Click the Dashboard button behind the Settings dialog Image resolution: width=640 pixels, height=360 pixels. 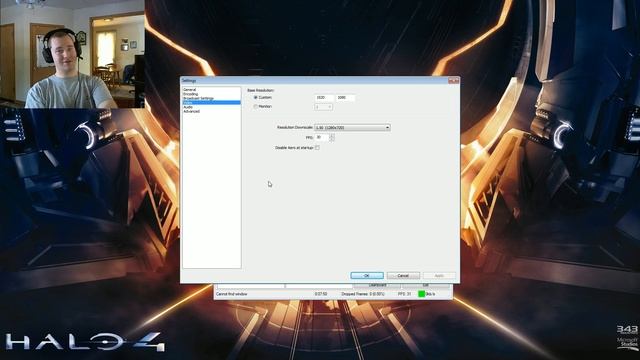[378, 285]
